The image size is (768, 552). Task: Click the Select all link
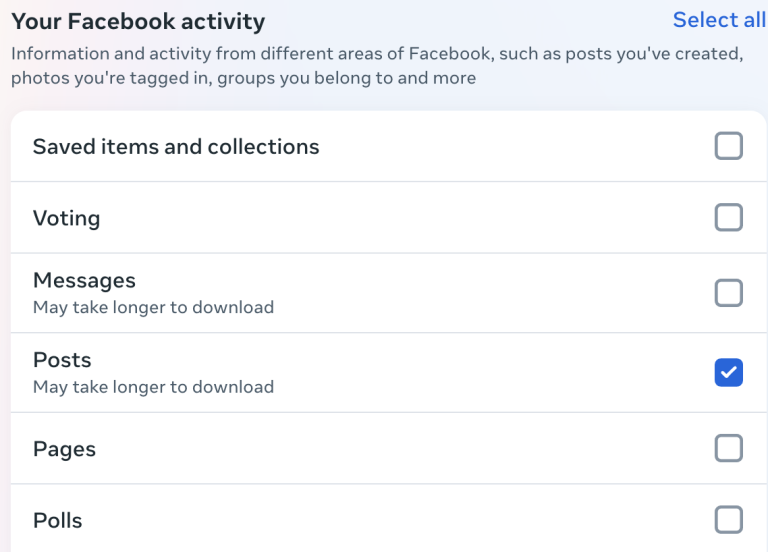click(719, 20)
